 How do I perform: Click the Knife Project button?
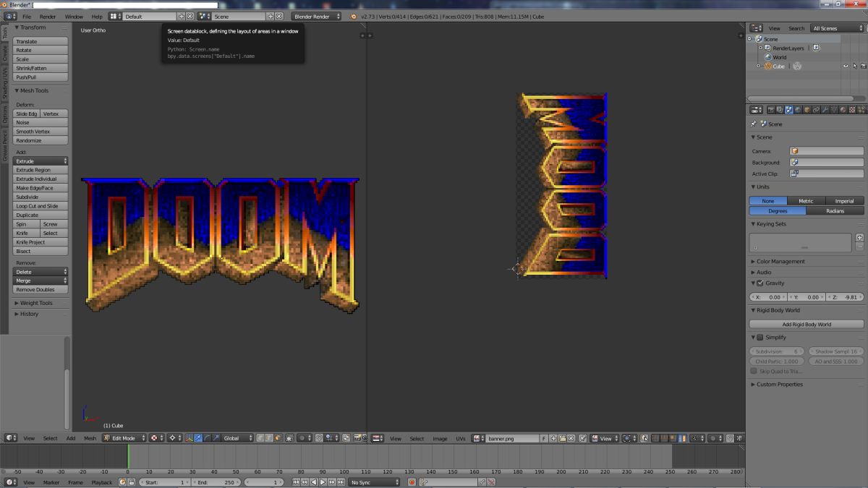[x=41, y=242]
